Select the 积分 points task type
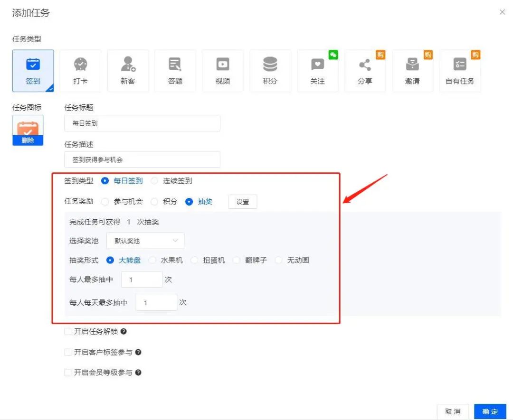513x420 pixels. (x=270, y=71)
